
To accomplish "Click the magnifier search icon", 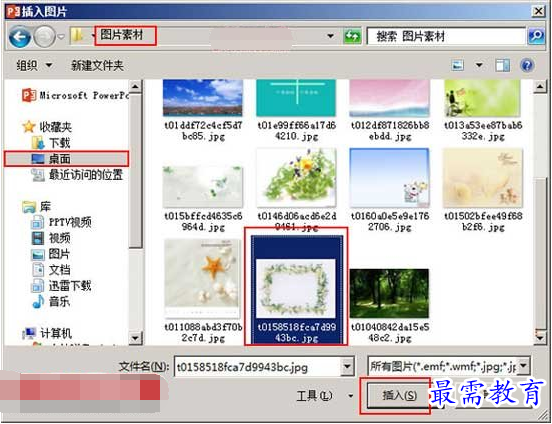I will pos(537,36).
